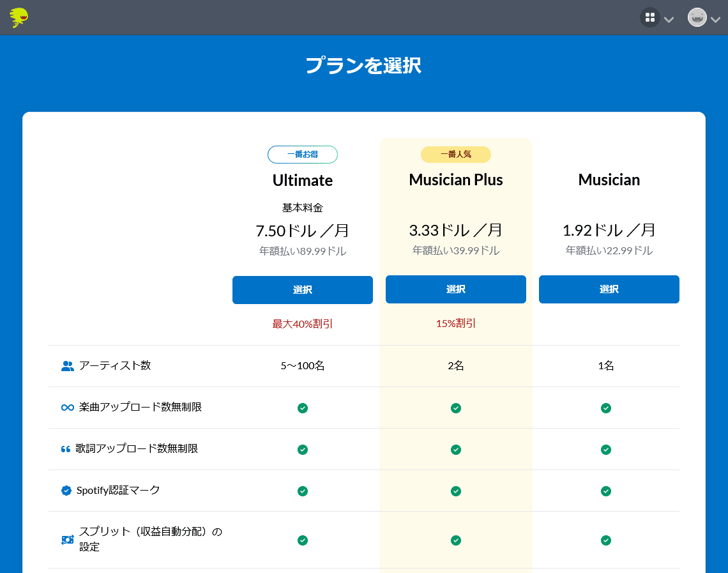
Task: Click the 一番お得 badge above Ultimate
Action: tap(302, 154)
